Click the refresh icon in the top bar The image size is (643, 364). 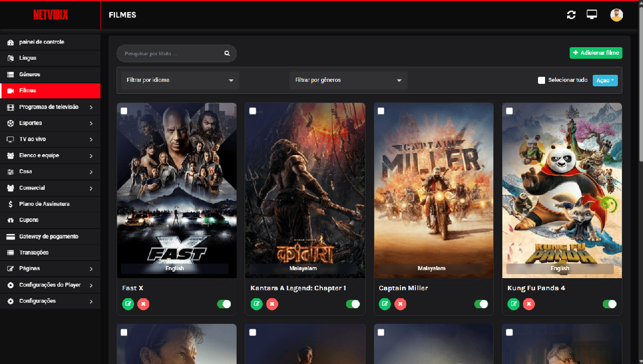pos(571,15)
